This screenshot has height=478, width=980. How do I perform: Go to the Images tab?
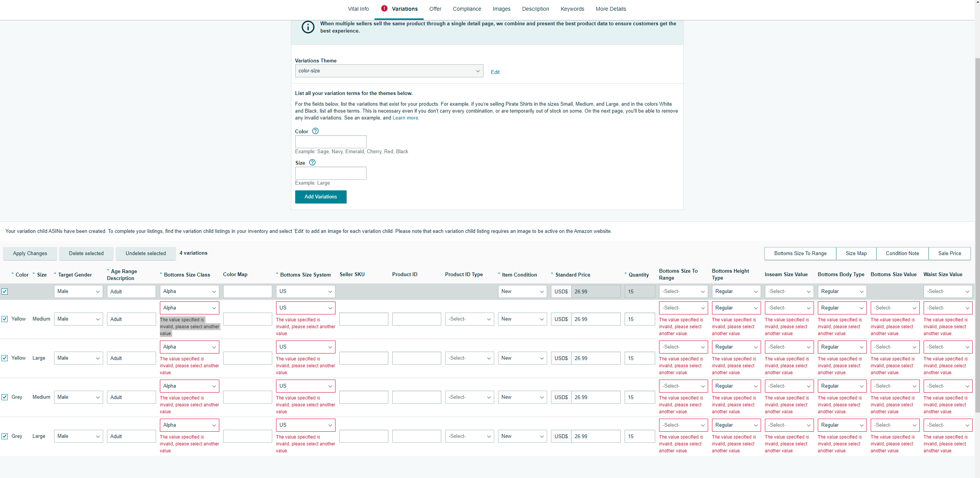(502, 9)
